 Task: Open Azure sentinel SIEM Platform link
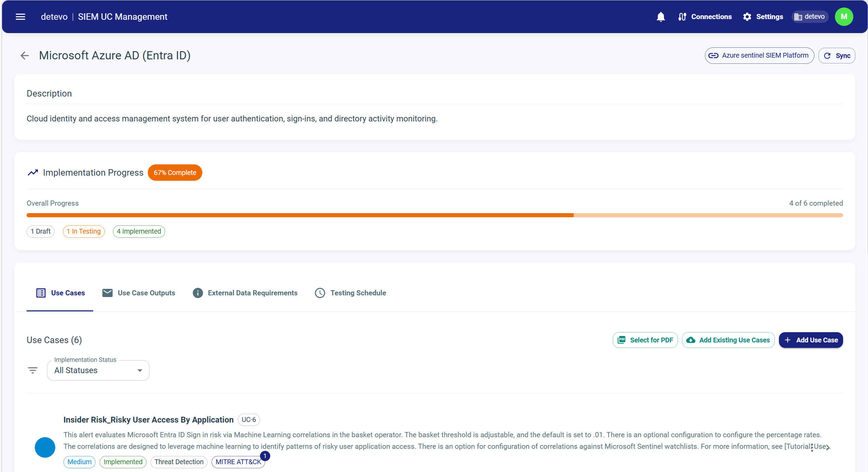pyautogui.click(x=759, y=55)
